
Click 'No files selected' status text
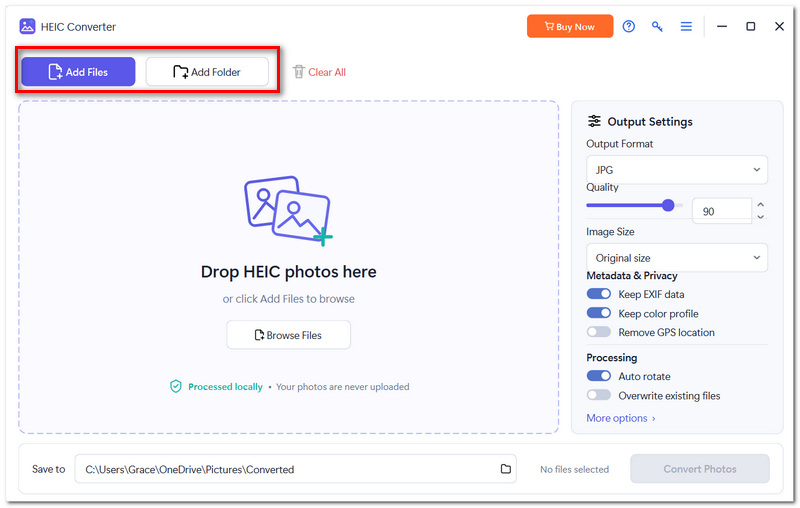574,469
